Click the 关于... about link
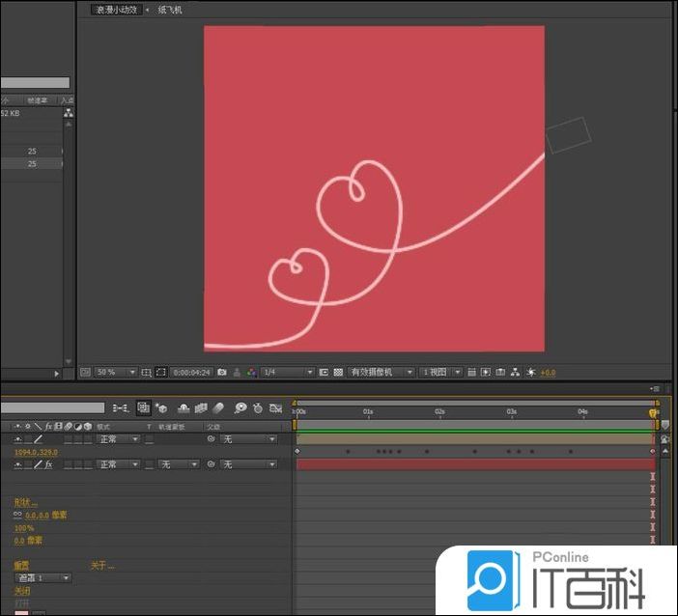Image resolution: width=678 pixels, height=616 pixels. click(x=102, y=565)
